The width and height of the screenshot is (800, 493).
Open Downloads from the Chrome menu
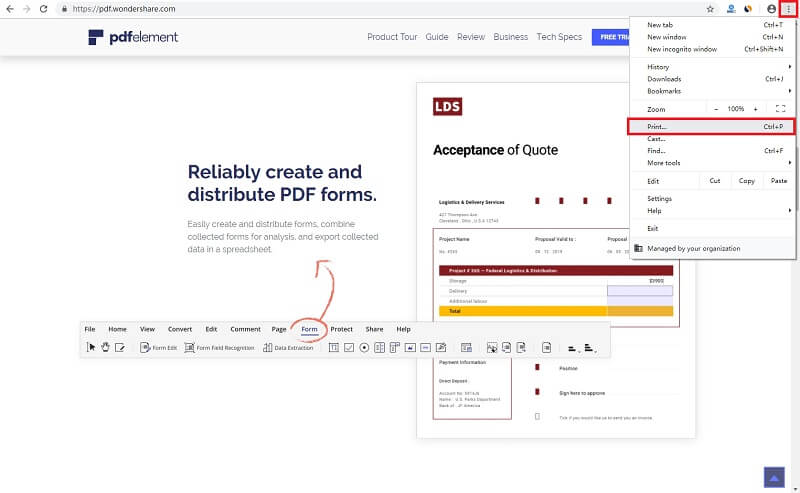click(711, 79)
